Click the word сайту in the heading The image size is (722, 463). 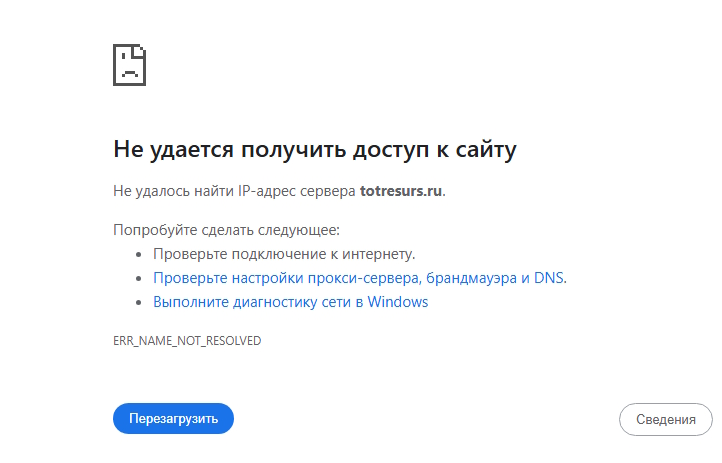coord(486,150)
